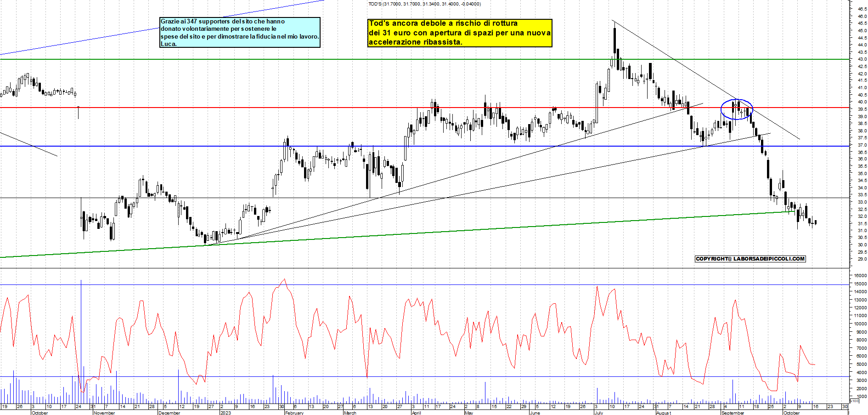Image resolution: width=868 pixels, height=415 pixels.
Task: Click the 29.0 value on the price scale
Action: coord(862,259)
